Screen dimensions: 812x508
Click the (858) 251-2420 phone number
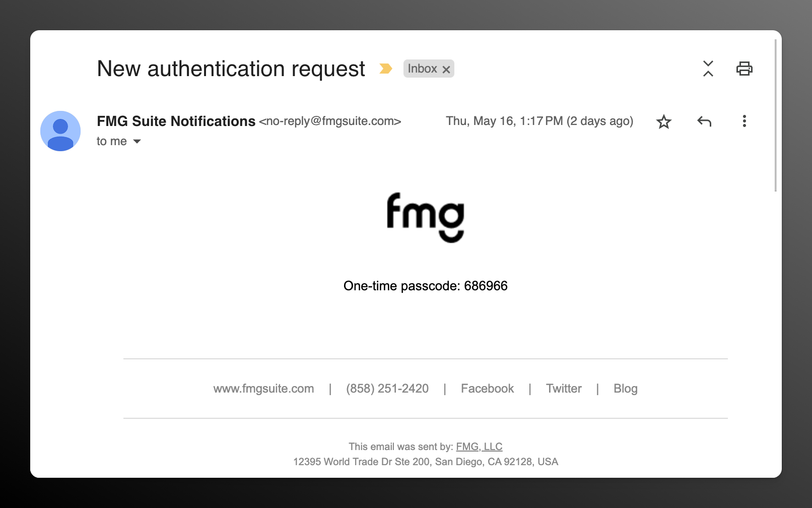(387, 389)
